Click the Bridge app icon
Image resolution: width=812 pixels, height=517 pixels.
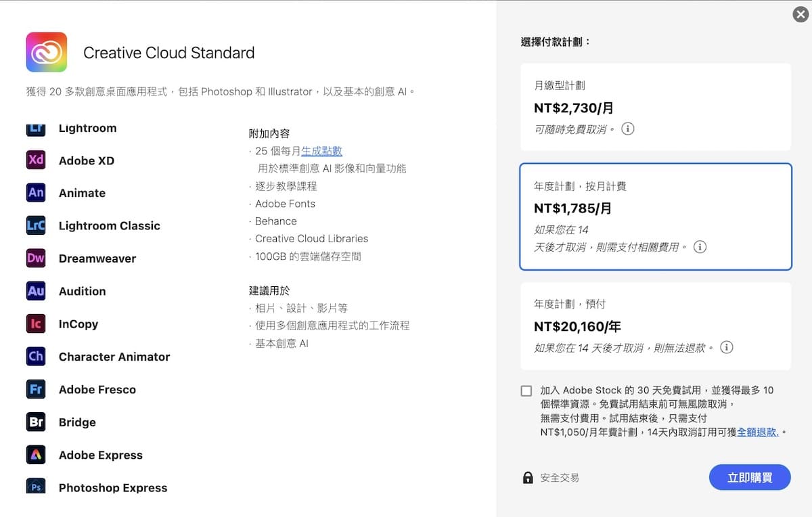click(36, 422)
